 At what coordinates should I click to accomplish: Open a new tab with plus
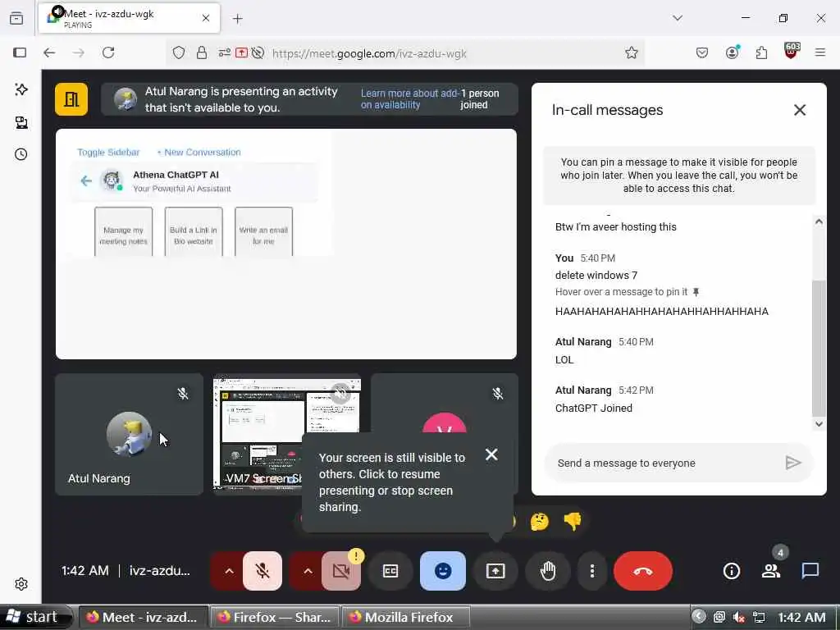point(238,19)
